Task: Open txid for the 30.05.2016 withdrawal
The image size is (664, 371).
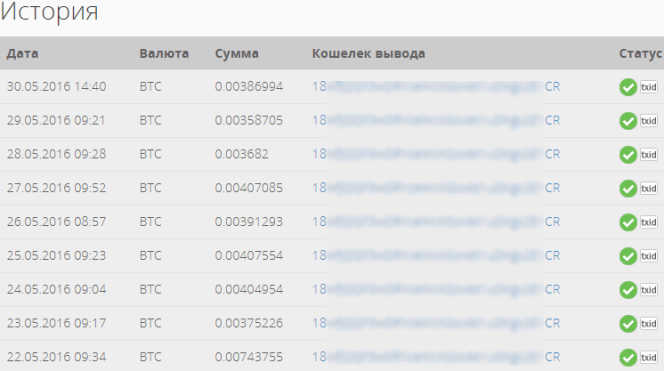Action: 649,87
